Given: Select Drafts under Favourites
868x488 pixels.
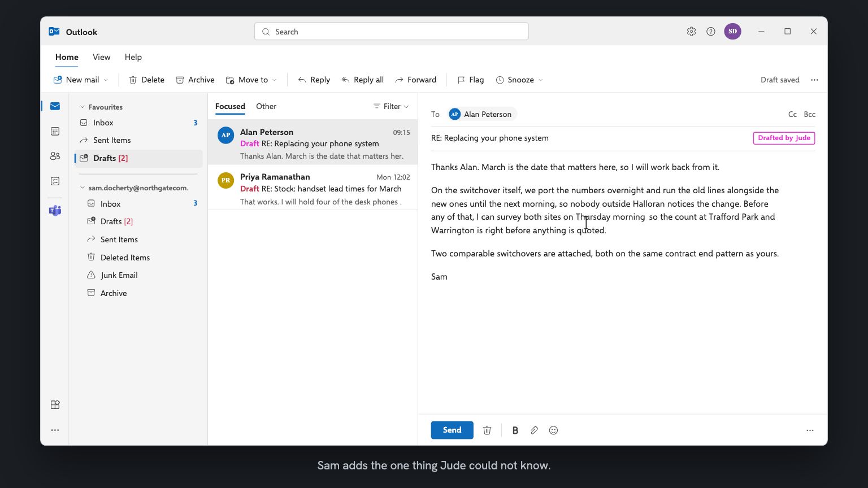Looking at the screenshot, I should point(138,158).
